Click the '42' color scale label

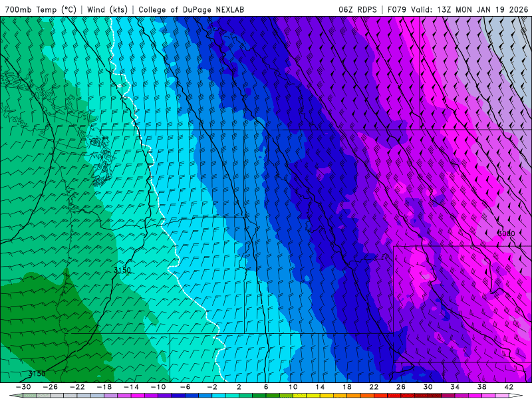coord(509,387)
